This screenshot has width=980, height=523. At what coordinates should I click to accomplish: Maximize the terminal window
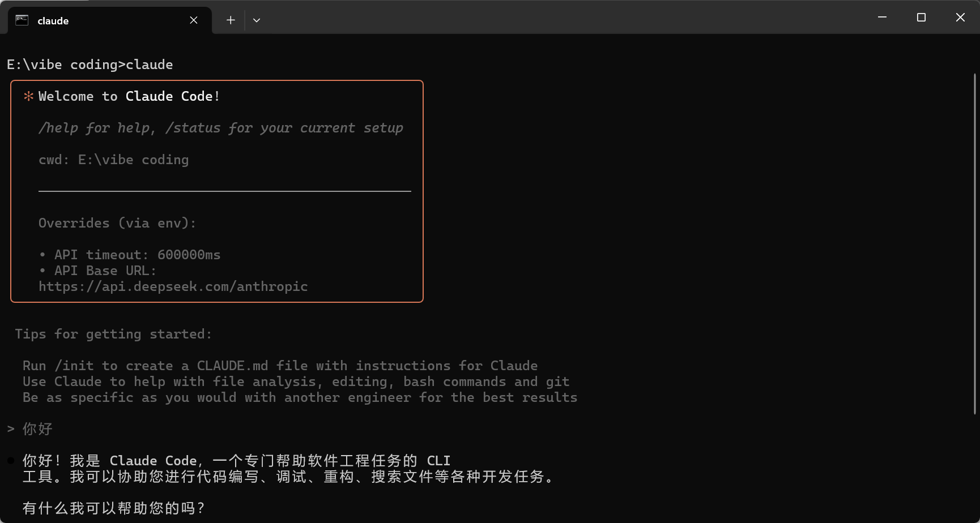pyautogui.click(x=921, y=18)
